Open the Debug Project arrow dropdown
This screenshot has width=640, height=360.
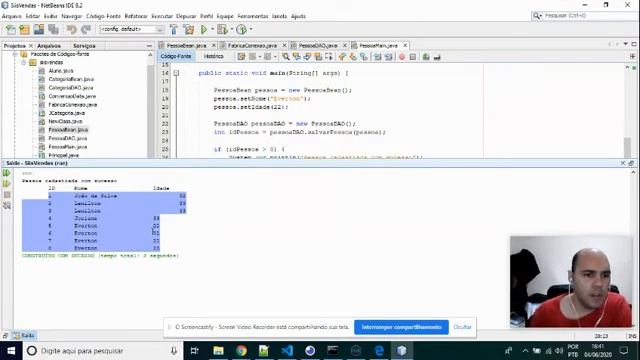click(x=232, y=29)
